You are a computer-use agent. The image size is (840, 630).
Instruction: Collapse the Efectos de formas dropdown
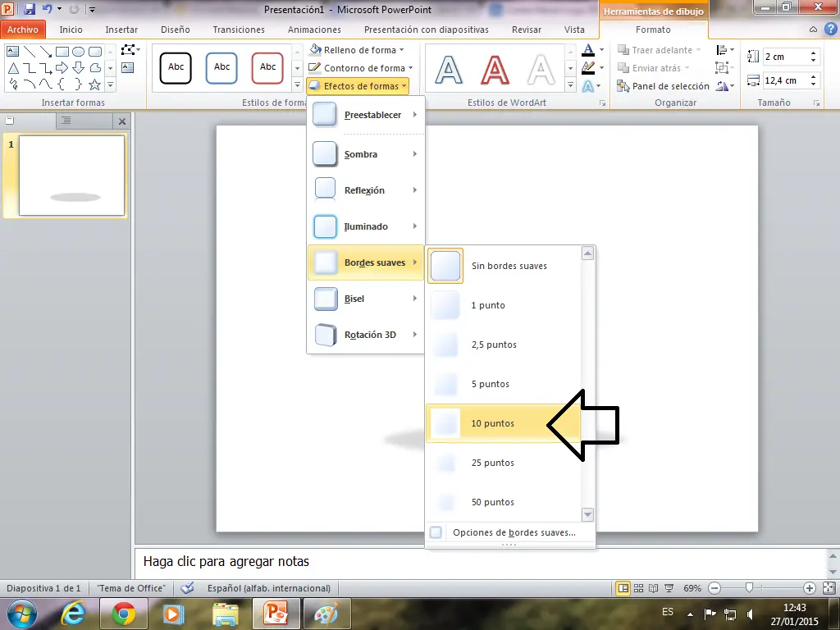358,85
